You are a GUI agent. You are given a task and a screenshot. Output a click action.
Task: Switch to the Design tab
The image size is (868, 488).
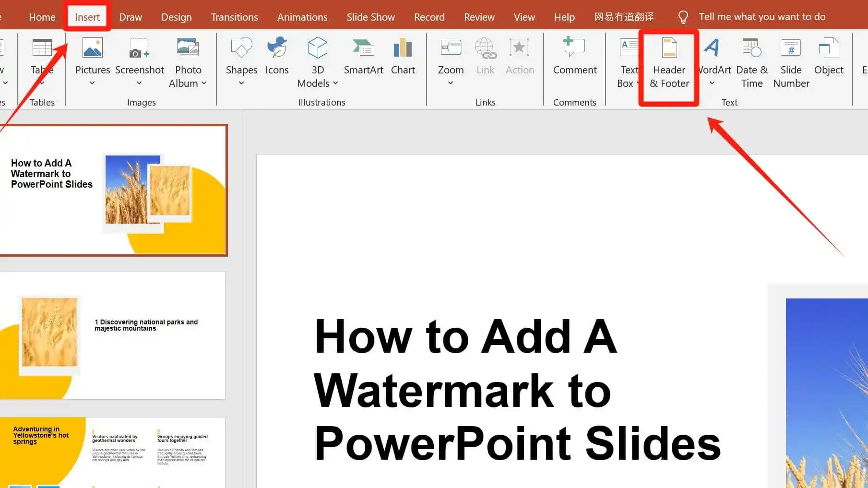point(176,16)
